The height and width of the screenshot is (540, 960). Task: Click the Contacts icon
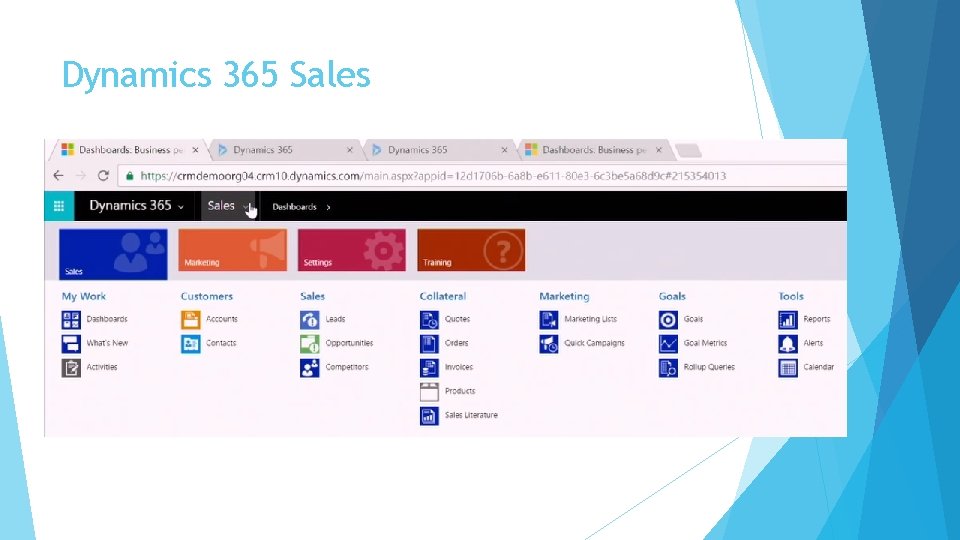190,343
